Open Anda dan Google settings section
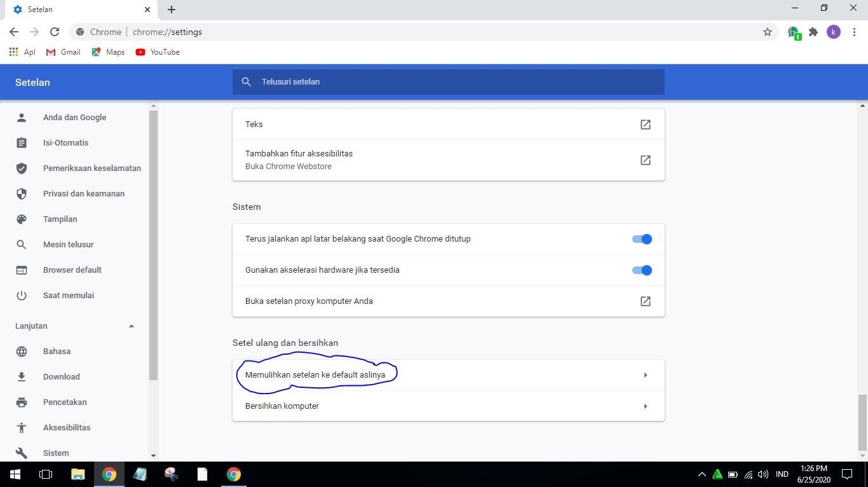 (74, 118)
